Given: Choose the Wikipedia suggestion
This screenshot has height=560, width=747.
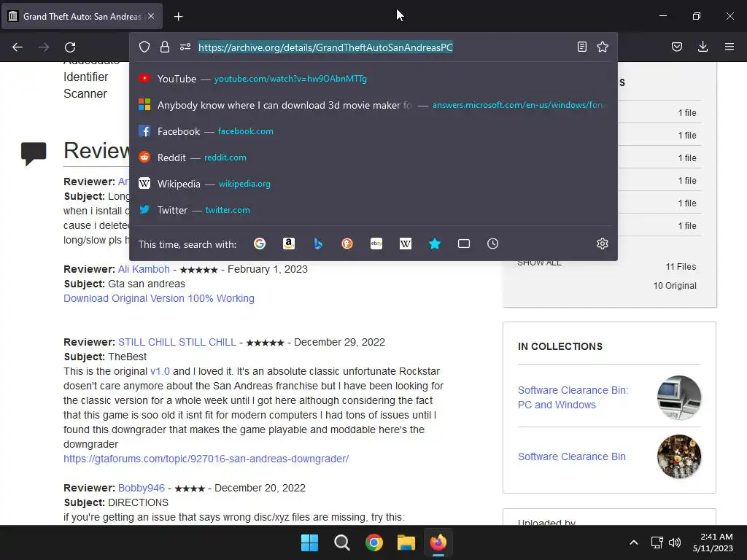Looking at the screenshot, I should [373, 183].
